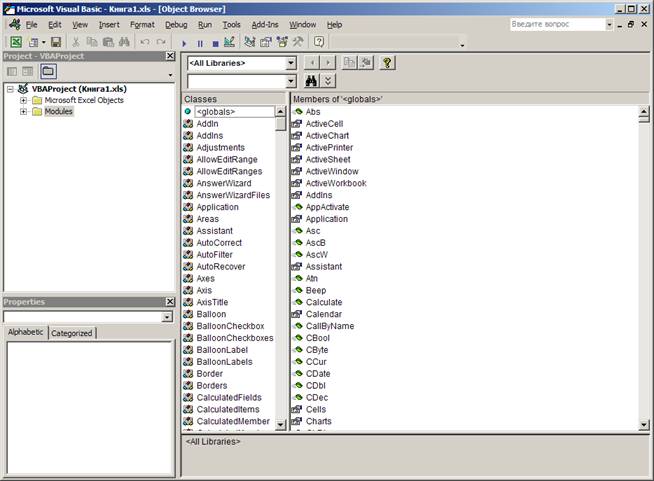This screenshot has width=654, height=481.
Task: Select ActiveWorkbook in the members list
Action: click(336, 183)
